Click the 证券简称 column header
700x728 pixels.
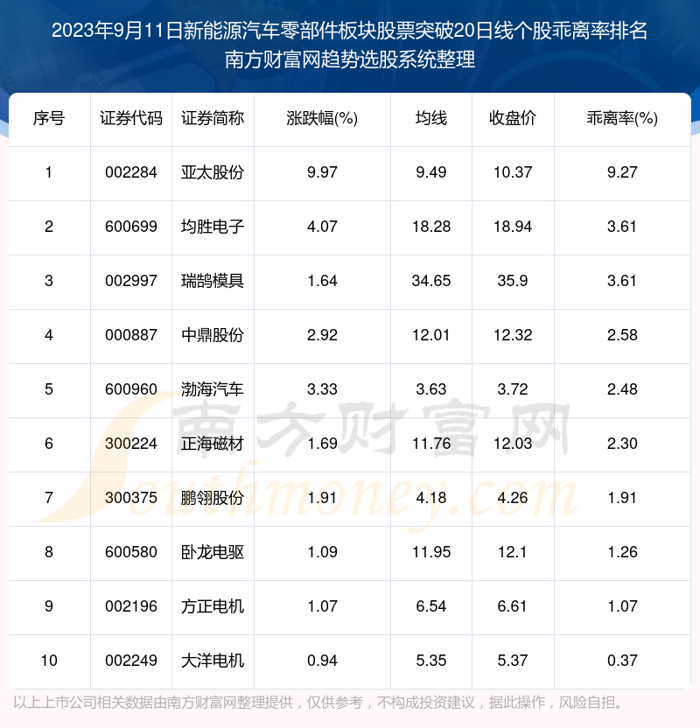tap(213, 118)
